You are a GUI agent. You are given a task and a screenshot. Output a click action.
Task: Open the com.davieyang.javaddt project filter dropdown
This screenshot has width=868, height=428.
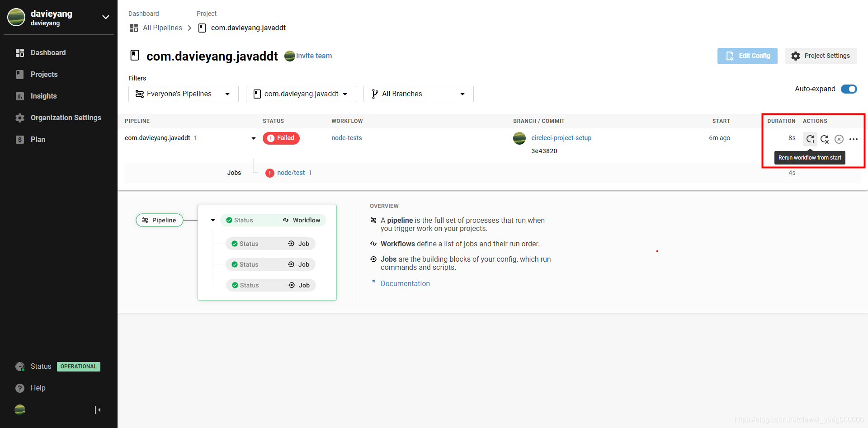(x=301, y=94)
